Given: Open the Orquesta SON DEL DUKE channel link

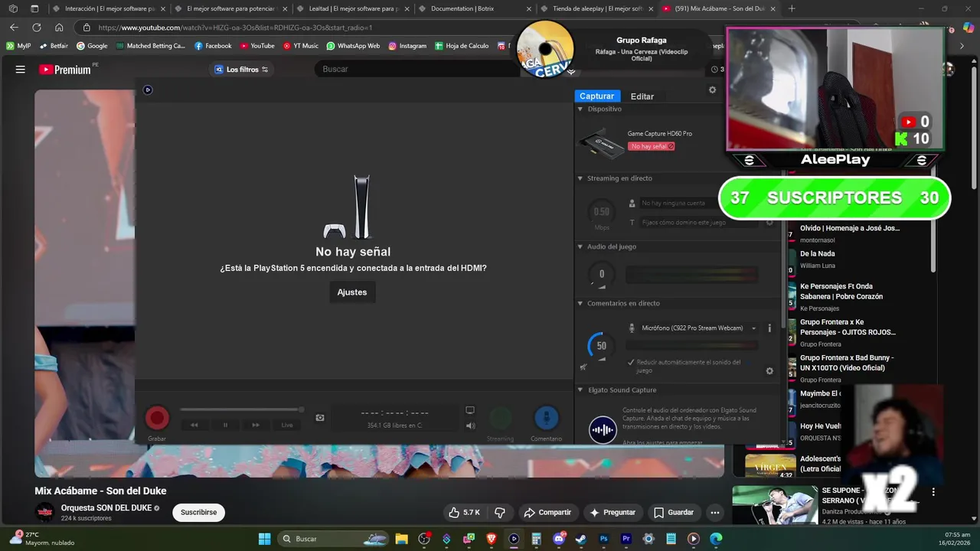Looking at the screenshot, I should click(106, 507).
